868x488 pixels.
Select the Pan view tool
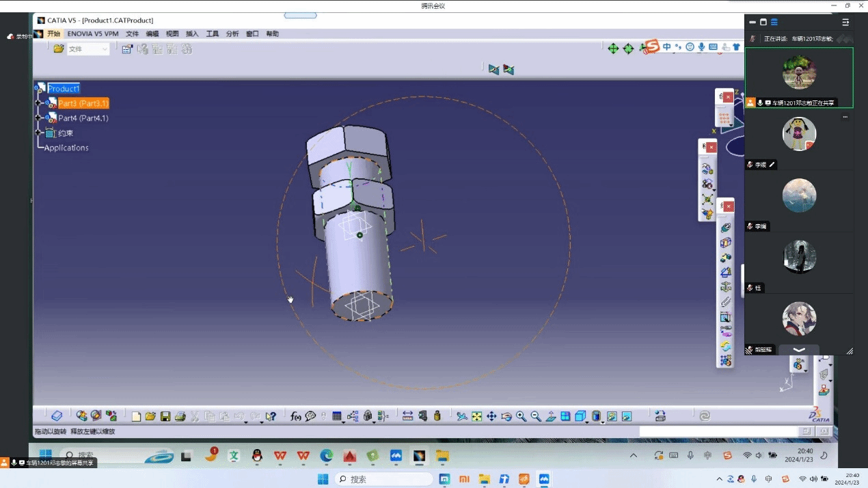click(x=491, y=416)
